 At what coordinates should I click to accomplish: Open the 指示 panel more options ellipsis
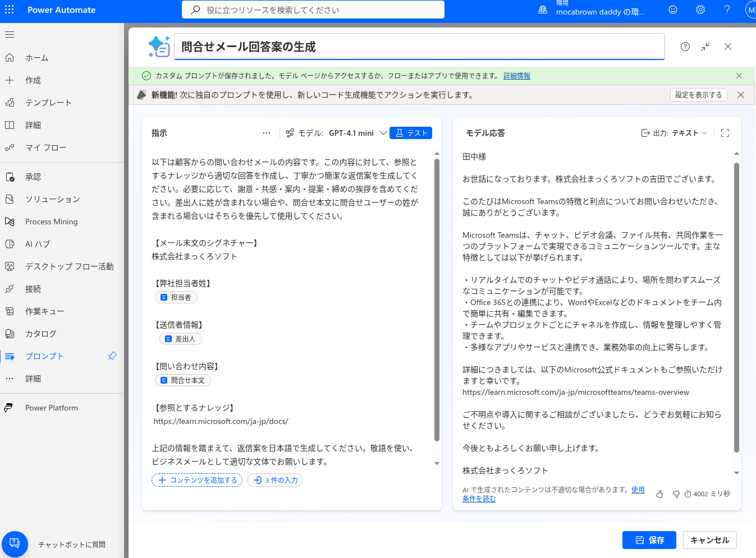[267, 133]
